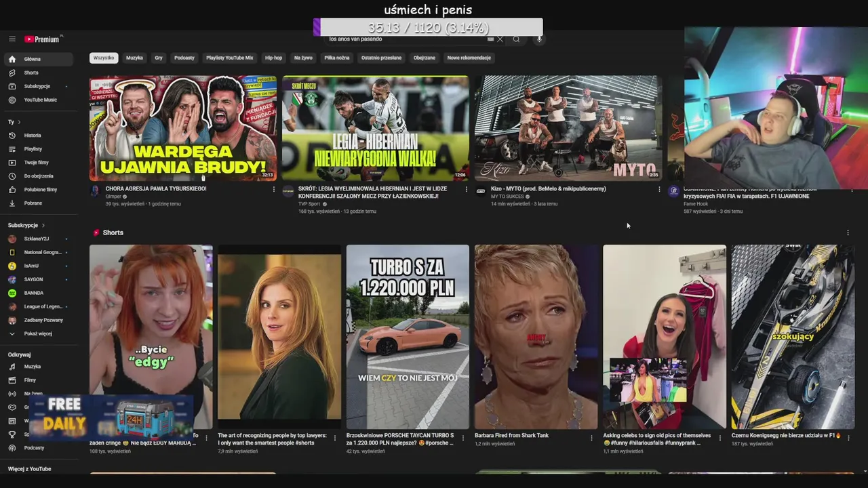Open options for Porsche Taycan short
The height and width of the screenshot is (488, 868).
click(463, 438)
